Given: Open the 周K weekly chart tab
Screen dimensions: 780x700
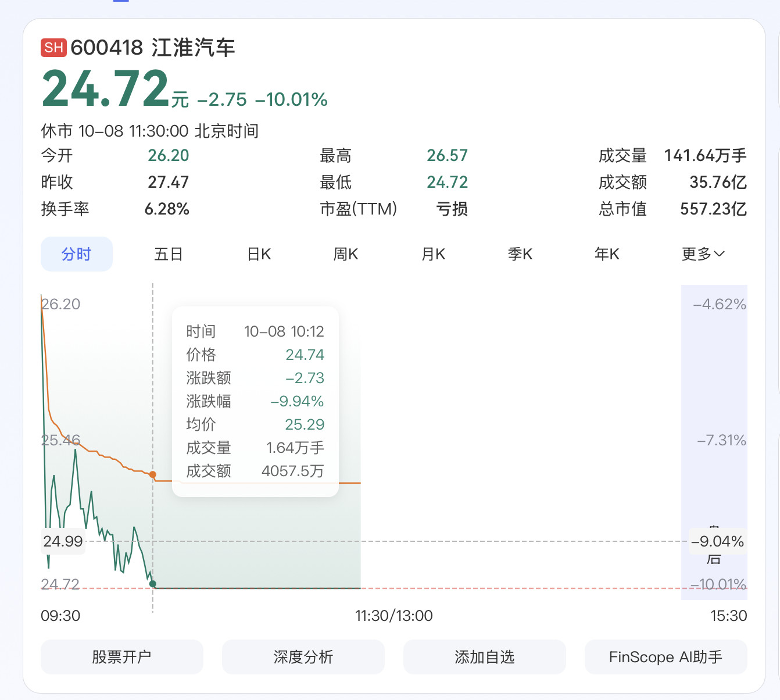Looking at the screenshot, I should [x=346, y=254].
